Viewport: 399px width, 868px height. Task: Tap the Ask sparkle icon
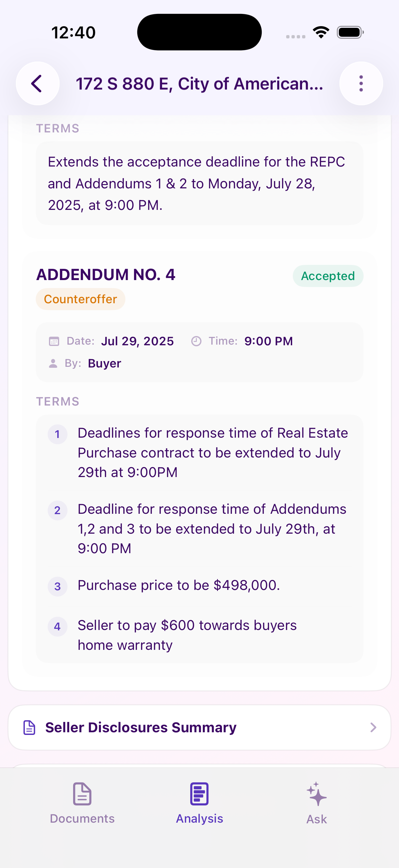tap(317, 794)
